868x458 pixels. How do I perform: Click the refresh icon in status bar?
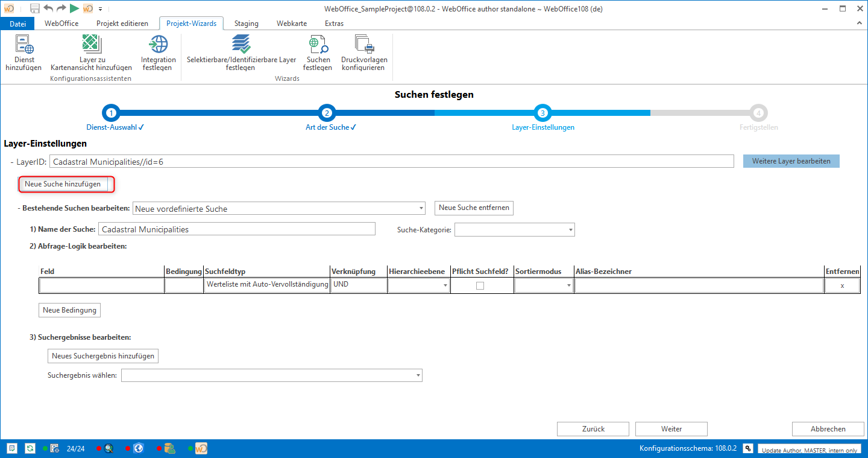(30, 448)
